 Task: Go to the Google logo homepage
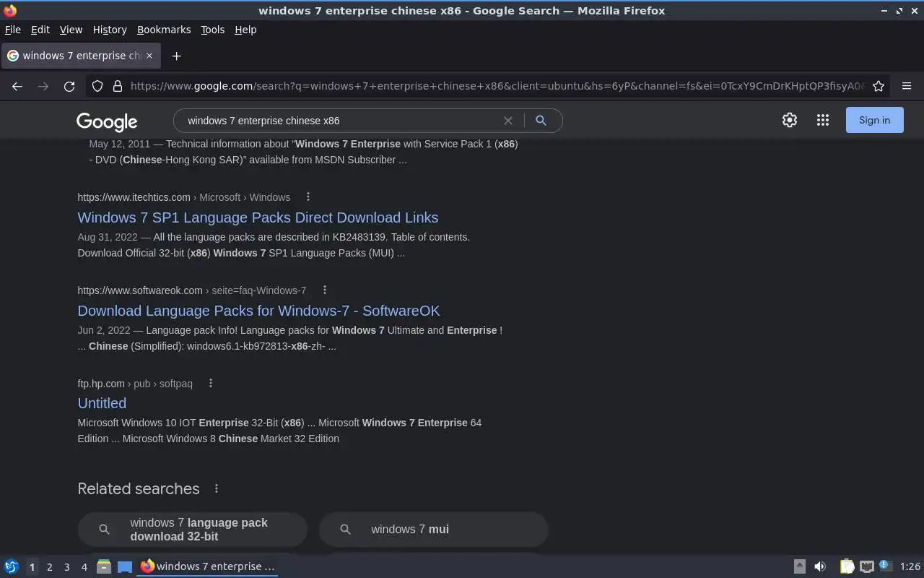pos(107,121)
